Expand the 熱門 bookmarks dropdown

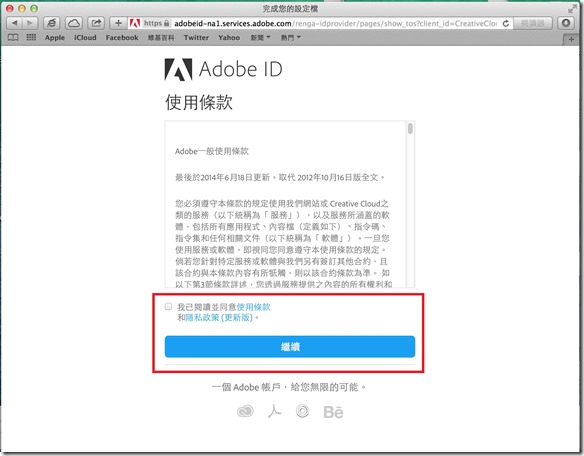pos(291,38)
